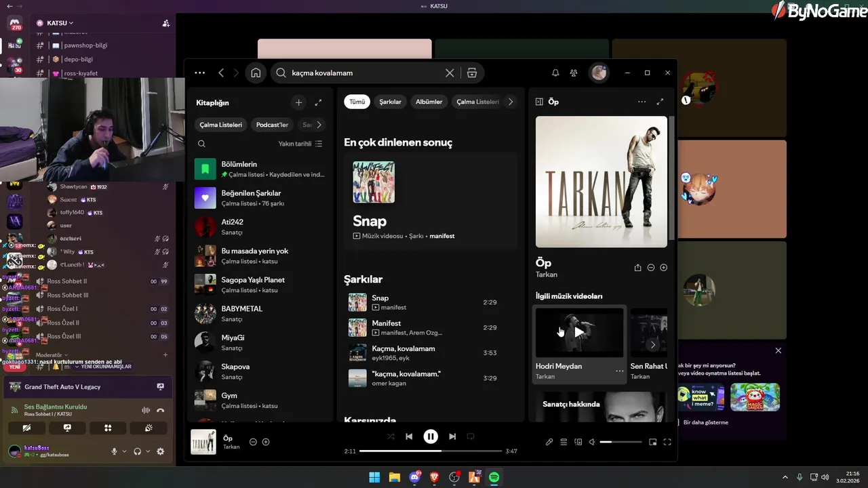
Task: Open the KATSU server dropdown in Discord
Action: pos(60,23)
